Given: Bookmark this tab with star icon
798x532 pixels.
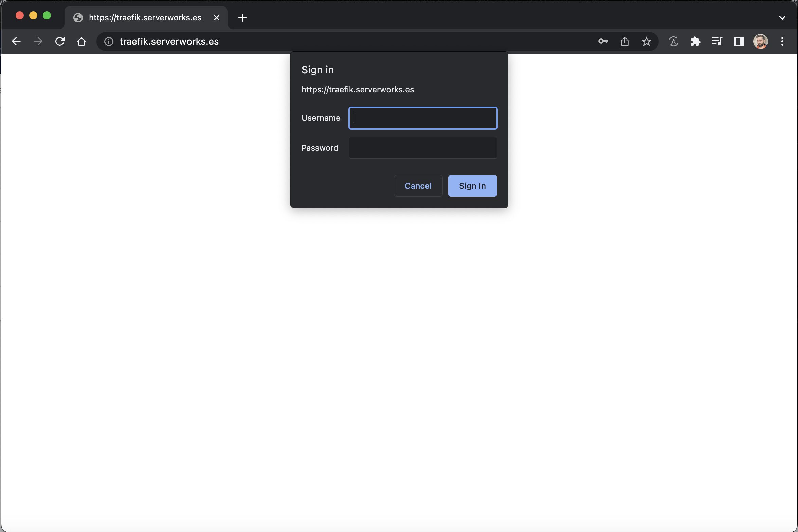Looking at the screenshot, I should pyautogui.click(x=646, y=41).
